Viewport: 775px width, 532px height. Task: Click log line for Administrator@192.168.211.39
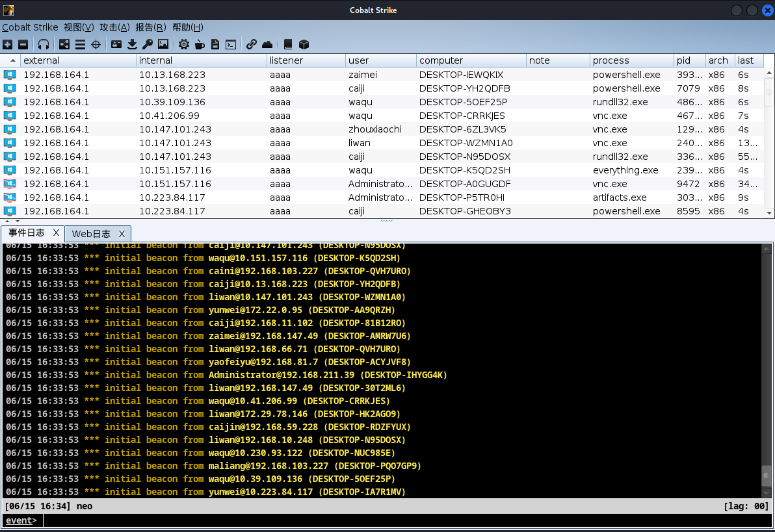(226, 375)
